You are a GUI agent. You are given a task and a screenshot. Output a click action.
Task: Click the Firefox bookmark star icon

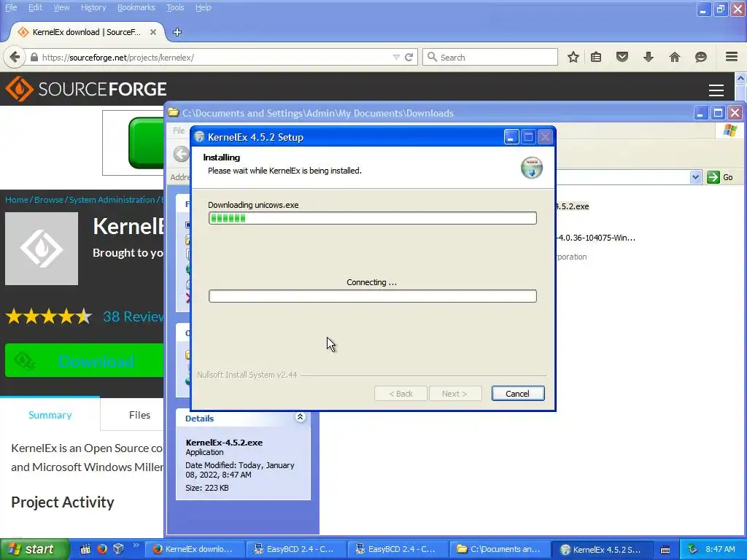pos(573,57)
